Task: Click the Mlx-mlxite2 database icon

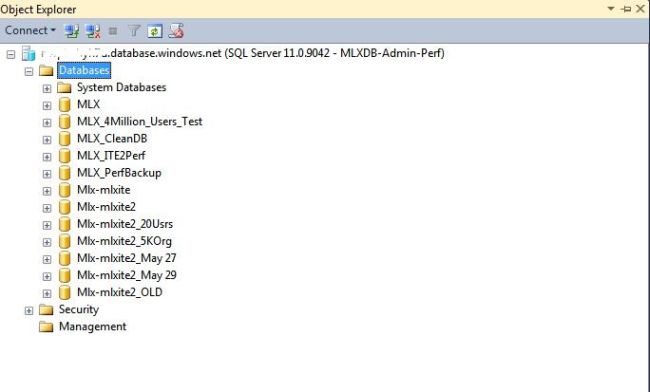Action: 65,207
